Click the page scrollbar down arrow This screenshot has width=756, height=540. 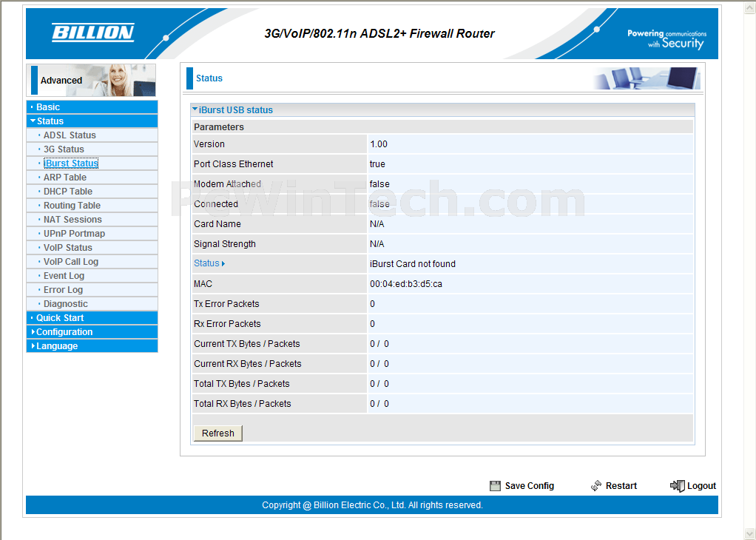(x=750, y=534)
